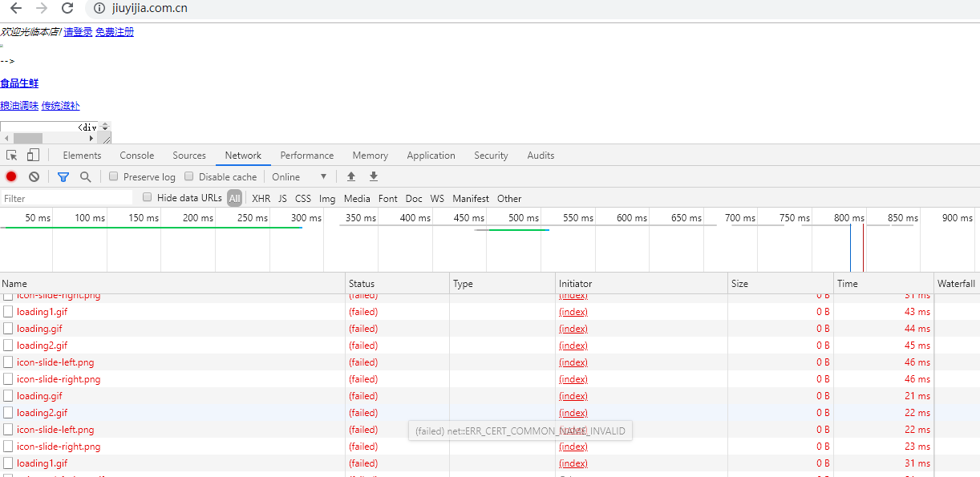Filter requests by Doc
The image size is (980, 477).
tap(414, 198)
